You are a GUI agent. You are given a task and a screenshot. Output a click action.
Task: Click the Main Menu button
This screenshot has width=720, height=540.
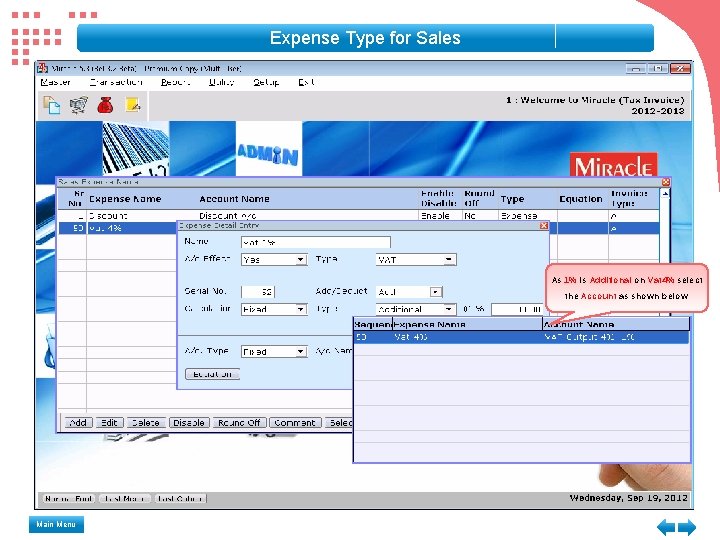[56, 524]
